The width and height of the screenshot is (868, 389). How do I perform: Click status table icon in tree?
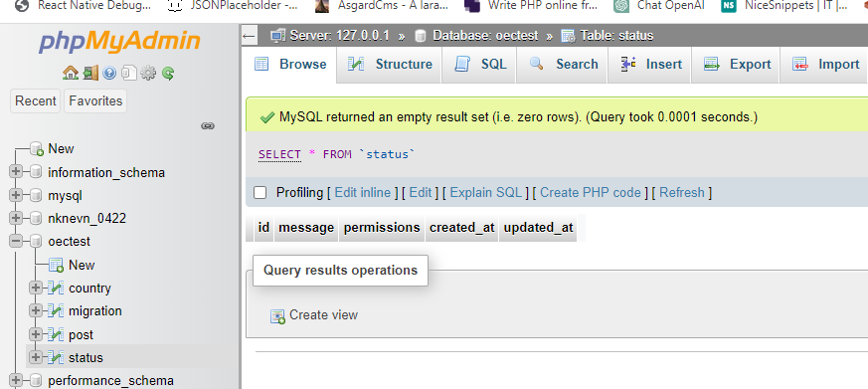(x=56, y=357)
